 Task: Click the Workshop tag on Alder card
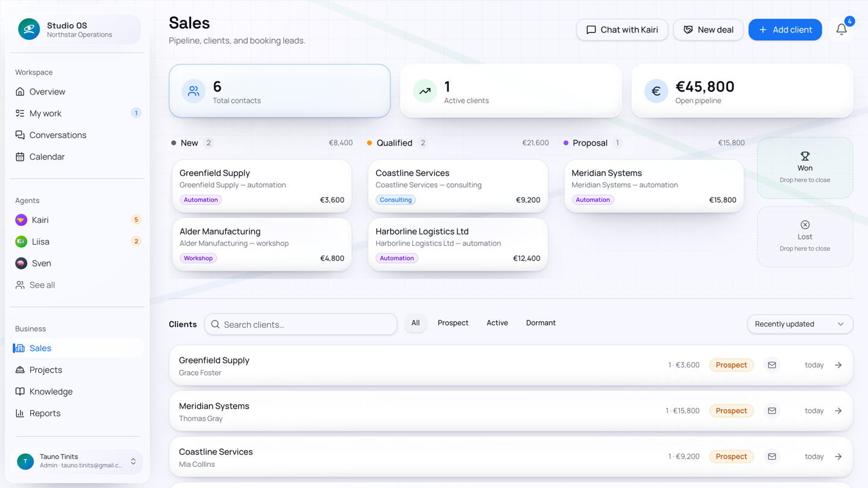point(198,258)
